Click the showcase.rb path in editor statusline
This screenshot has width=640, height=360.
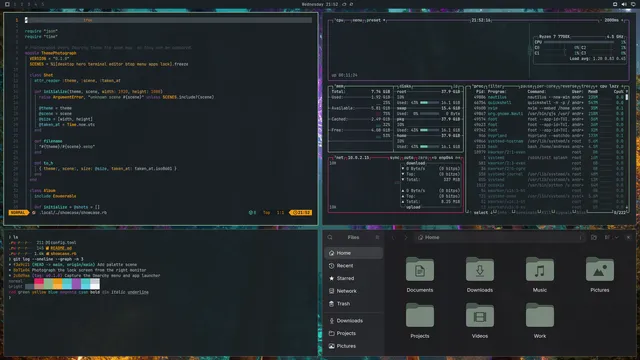73,213
